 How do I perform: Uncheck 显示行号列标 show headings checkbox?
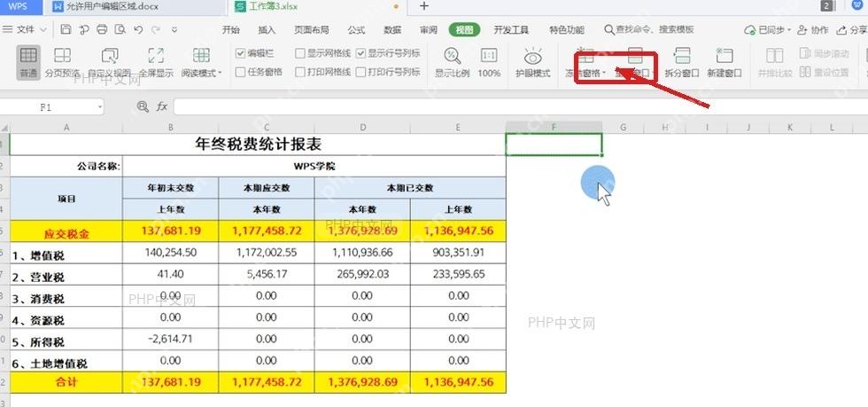(361, 54)
